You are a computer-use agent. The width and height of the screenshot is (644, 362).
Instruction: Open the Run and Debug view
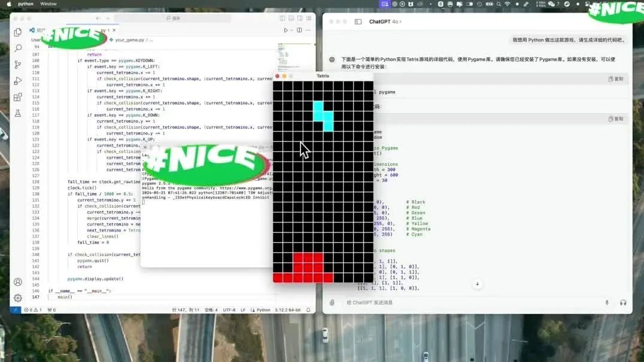[x=18, y=81]
